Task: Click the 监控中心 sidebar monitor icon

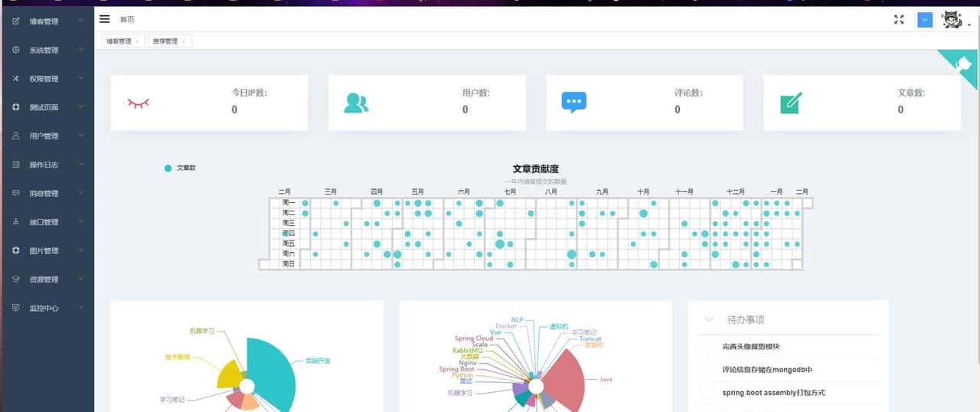Action: point(16,308)
